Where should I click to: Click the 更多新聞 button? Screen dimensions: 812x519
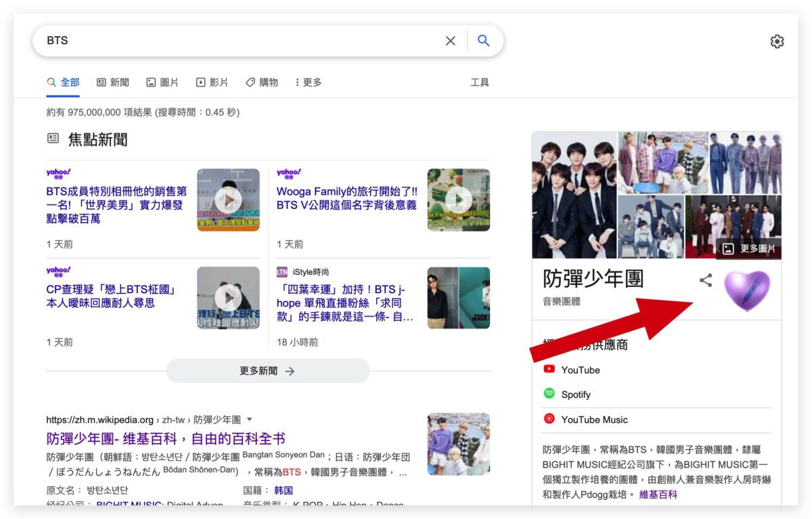268,371
